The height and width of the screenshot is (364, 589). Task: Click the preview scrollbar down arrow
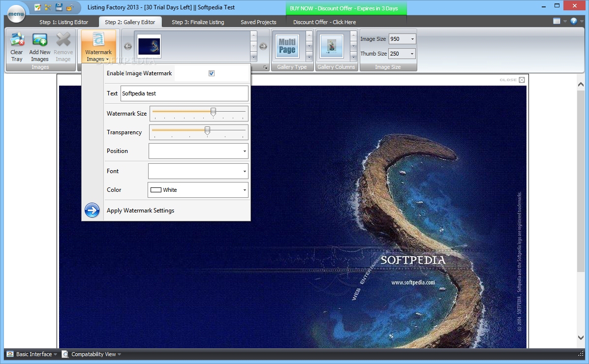(581, 337)
